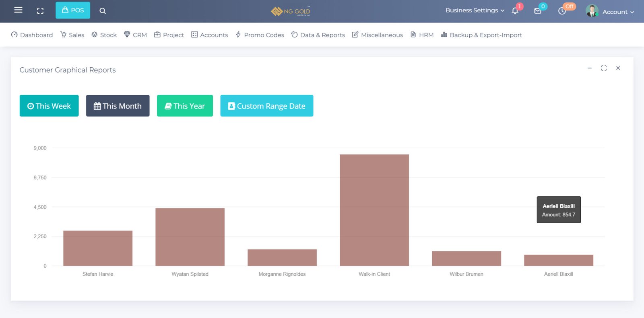
Task: Open the messages envelope icon
Action: [538, 11]
